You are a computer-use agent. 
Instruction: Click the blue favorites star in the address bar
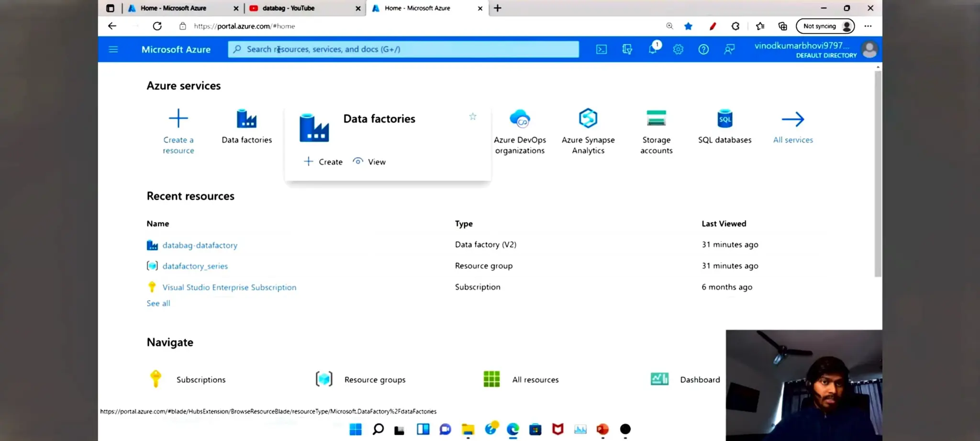(x=688, y=26)
